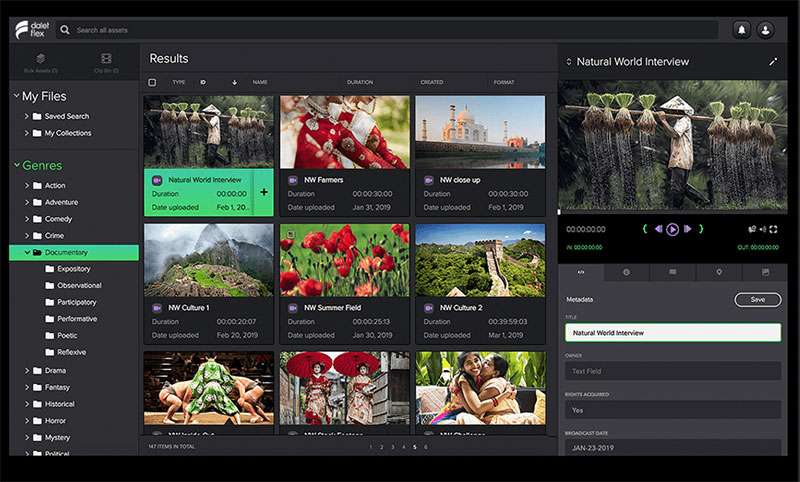Sort results by CREATED column
800x482 pixels.
pyautogui.click(x=432, y=82)
